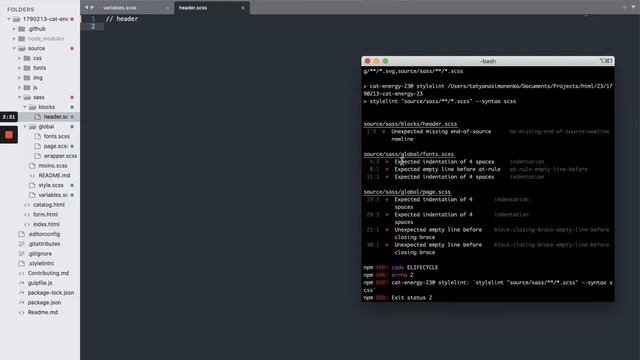Click the package.json file type icon

[x=22, y=303]
